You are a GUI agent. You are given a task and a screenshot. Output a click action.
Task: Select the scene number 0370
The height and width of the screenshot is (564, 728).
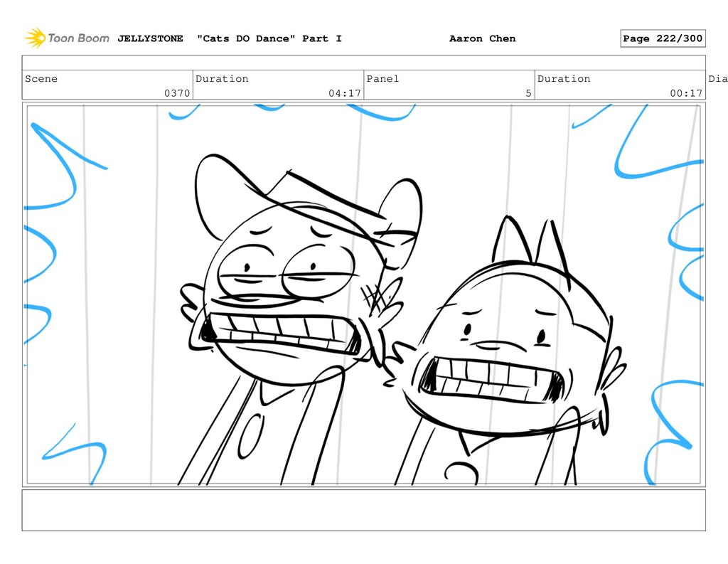pyautogui.click(x=177, y=93)
